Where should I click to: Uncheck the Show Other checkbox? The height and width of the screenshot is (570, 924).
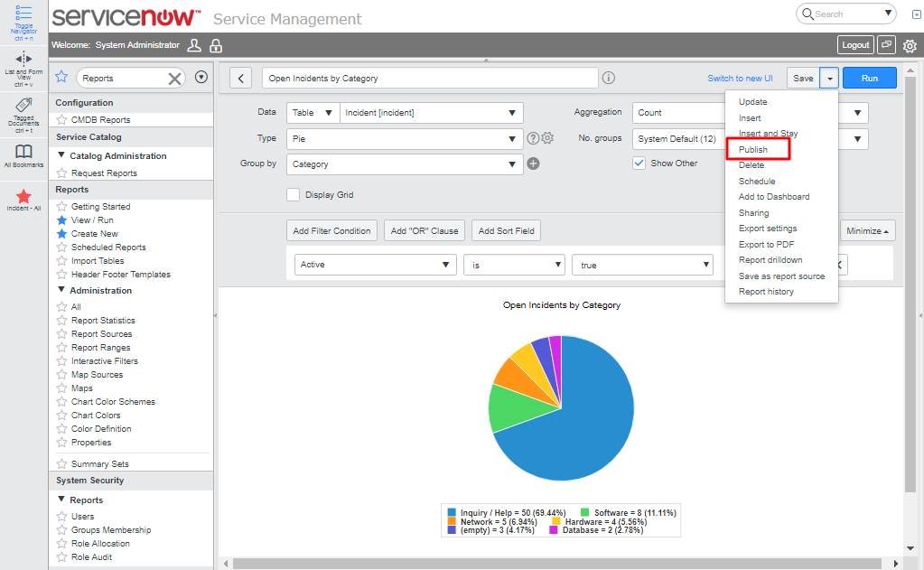(639, 164)
